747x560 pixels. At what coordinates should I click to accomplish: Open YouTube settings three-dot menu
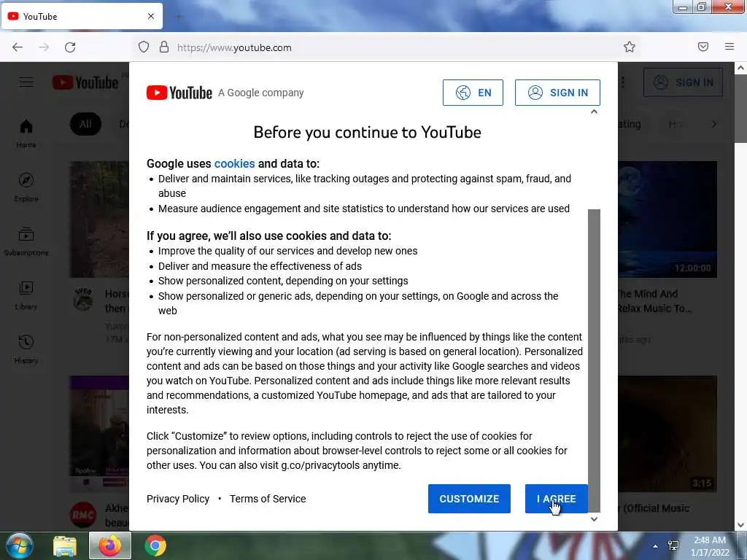[x=623, y=82]
